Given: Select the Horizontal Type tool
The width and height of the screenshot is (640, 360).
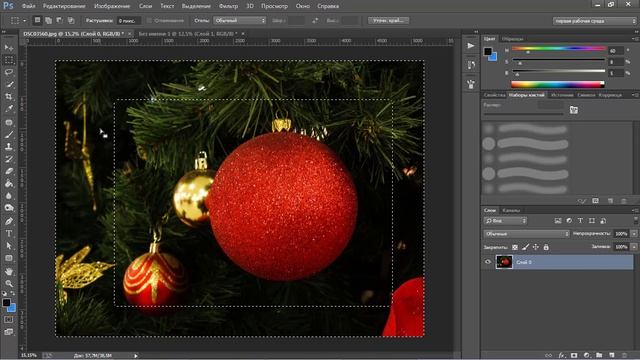Looking at the screenshot, I should tap(9, 233).
